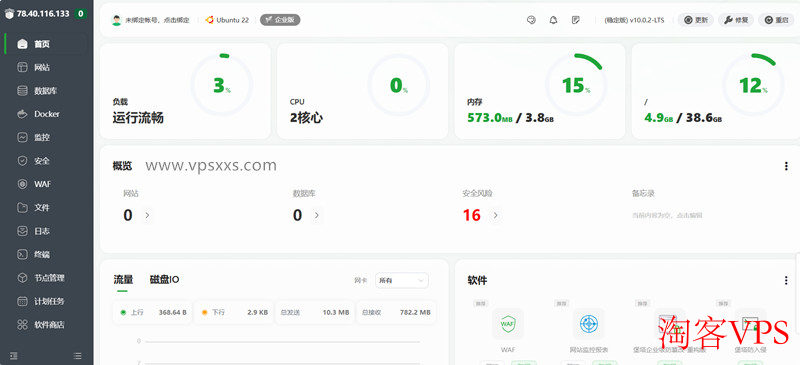Viewport: 800px width, 365px height.
Task: Click the bell notification icon in header
Action: (553, 20)
